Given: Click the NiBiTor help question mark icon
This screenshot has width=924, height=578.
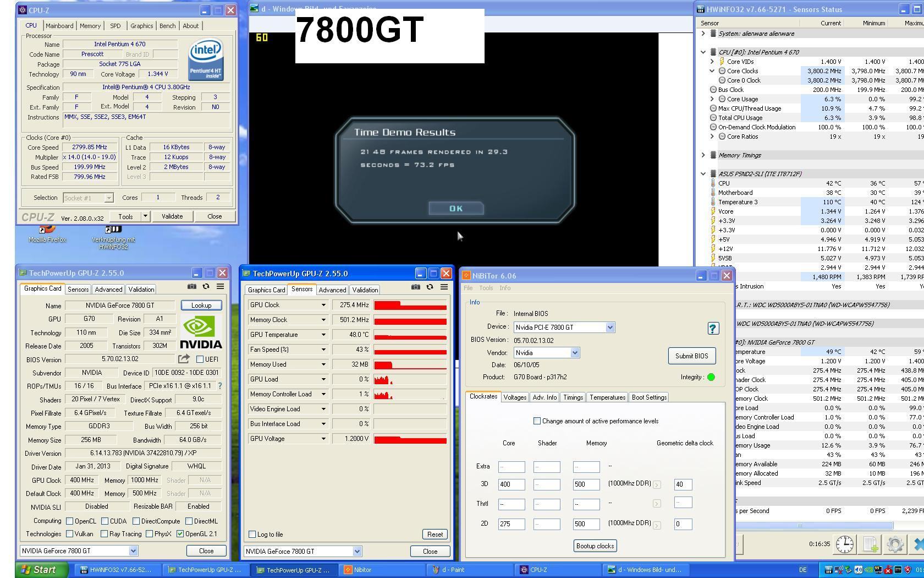Looking at the screenshot, I should (x=713, y=329).
